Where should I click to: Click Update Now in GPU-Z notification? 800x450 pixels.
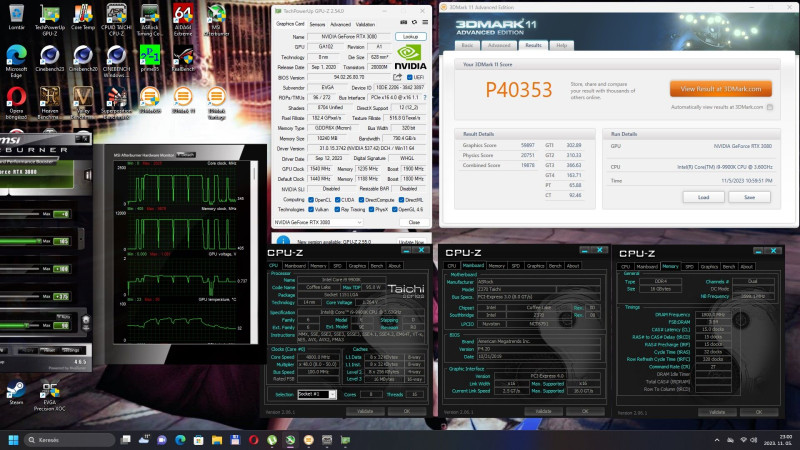pyautogui.click(x=411, y=242)
